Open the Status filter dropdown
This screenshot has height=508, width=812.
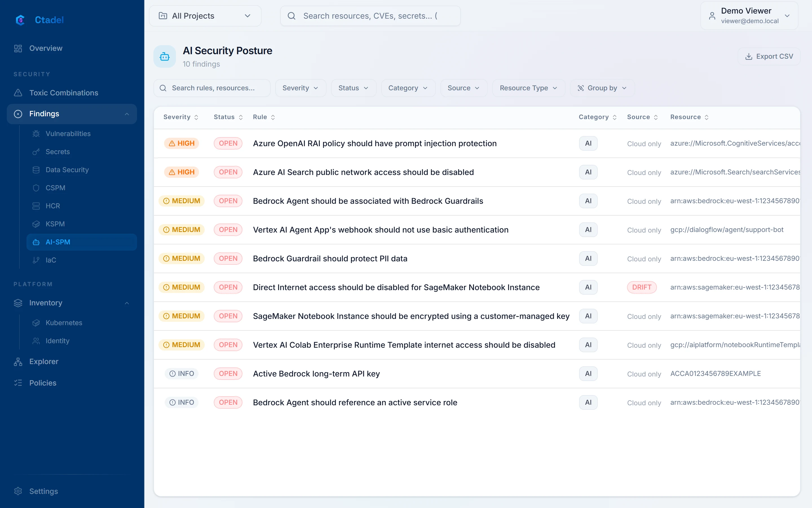[353, 88]
